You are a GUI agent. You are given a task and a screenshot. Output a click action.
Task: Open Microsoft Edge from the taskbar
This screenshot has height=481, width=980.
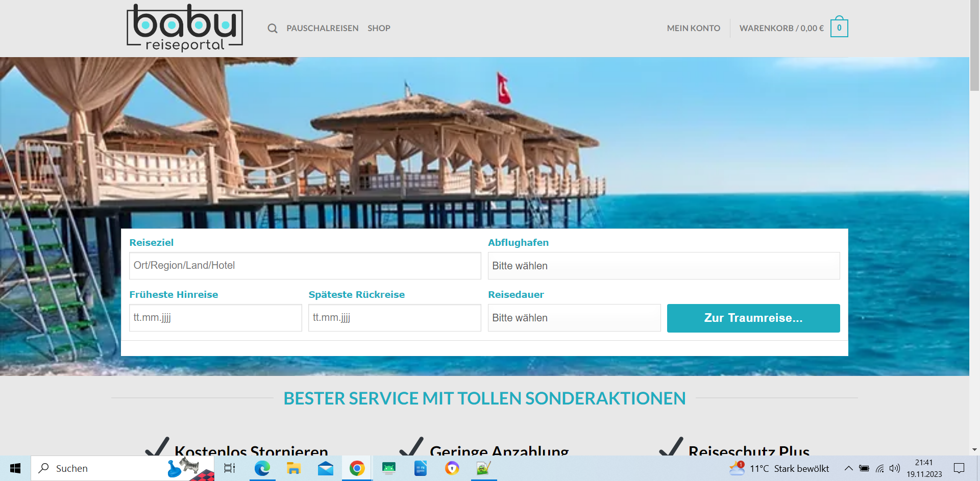[262, 468]
